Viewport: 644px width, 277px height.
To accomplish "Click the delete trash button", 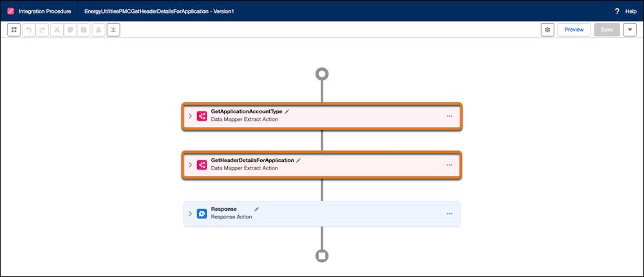I will (99, 30).
